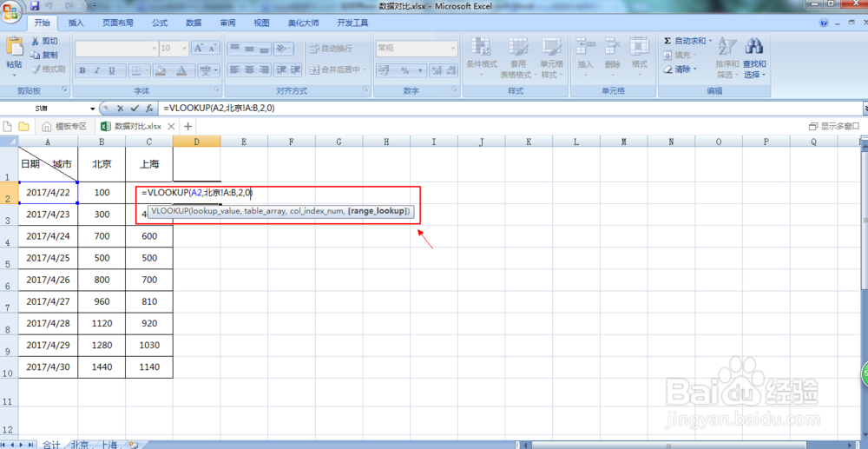Image resolution: width=868 pixels, height=449 pixels.
Task: Toggle middle vertical alignment
Action: 249,48
